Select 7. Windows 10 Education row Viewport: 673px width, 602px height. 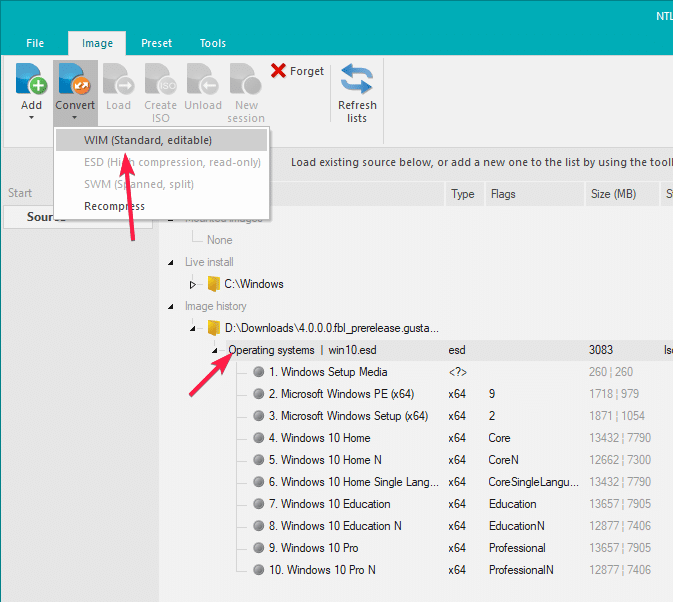(x=329, y=503)
